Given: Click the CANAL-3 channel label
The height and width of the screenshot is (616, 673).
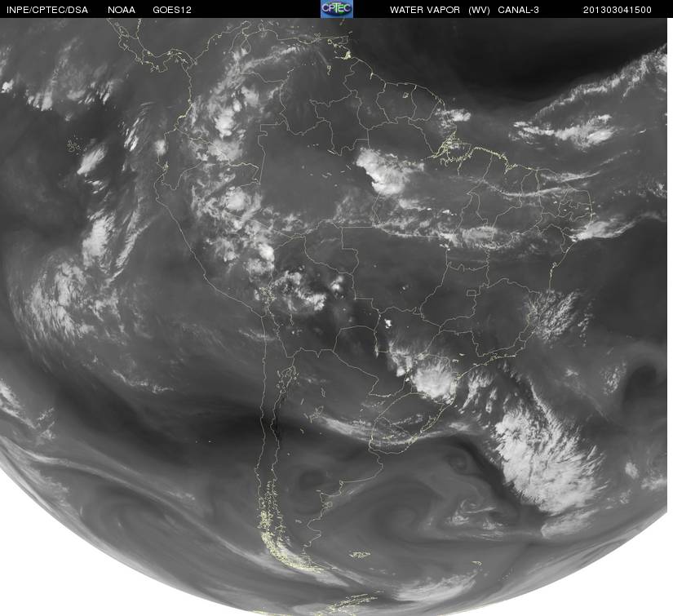Looking at the screenshot, I should tap(519, 10).
